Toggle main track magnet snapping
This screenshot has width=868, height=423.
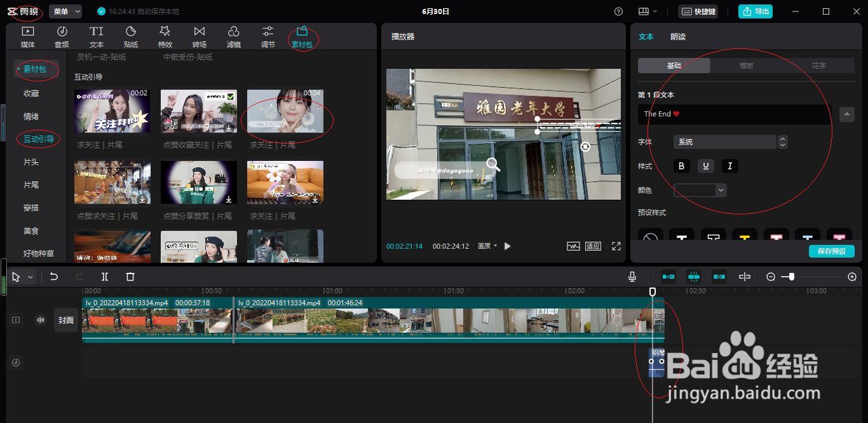[x=668, y=277]
